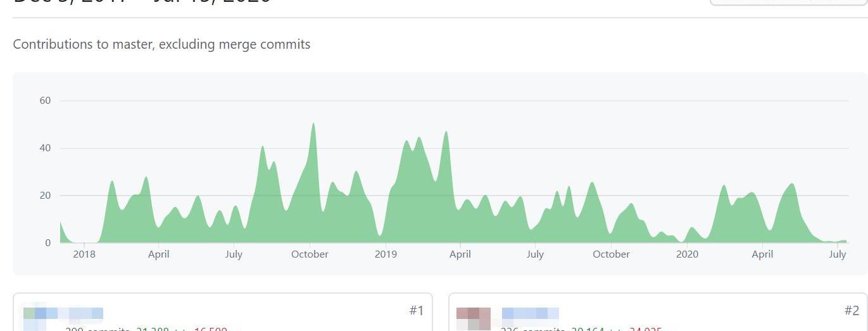Open the #2 contributor's username link
This screenshot has width=868, height=331.
pos(530,313)
